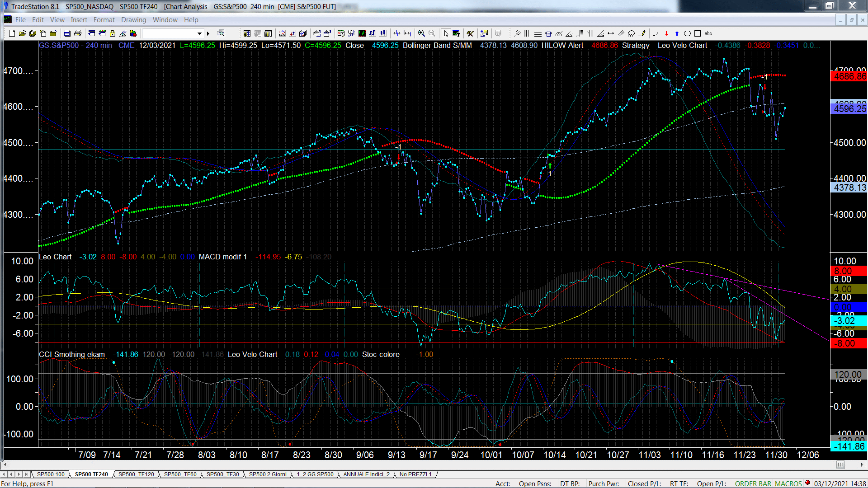Select the rectangle drawing tool
The image size is (868, 488).
tap(698, 33)
